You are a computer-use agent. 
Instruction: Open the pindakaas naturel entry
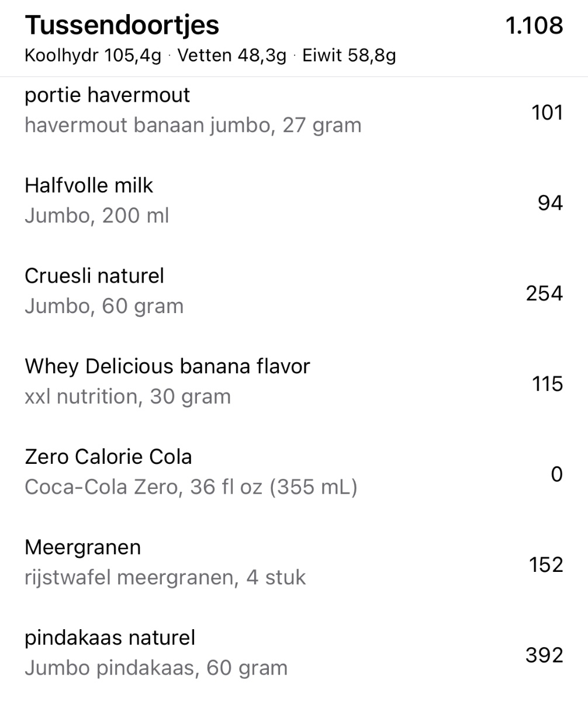click(x=110, y=638)
